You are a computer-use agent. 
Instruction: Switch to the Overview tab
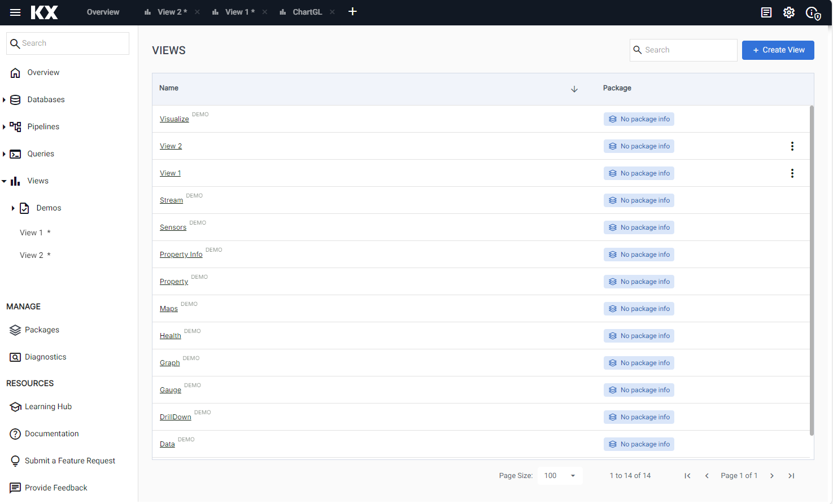103,12
